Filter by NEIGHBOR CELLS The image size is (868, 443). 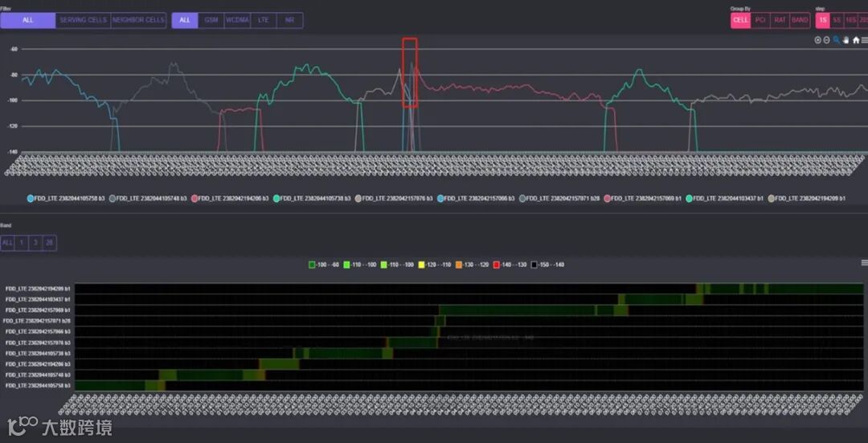pyautogui.click(x=138, y=20)
